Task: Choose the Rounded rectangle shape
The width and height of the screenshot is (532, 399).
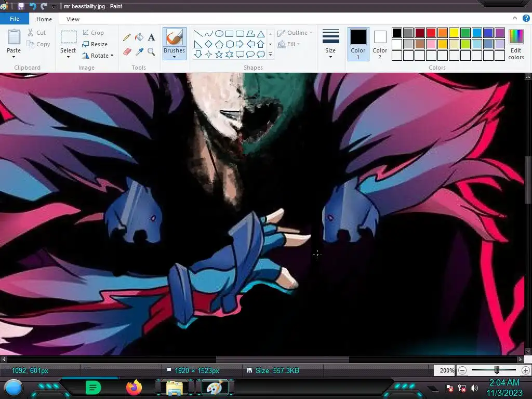Action: (x=240, y=34)
